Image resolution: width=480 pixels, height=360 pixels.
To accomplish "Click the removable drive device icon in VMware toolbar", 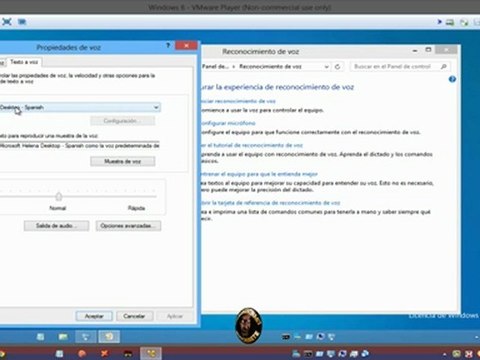I will 450,22.
